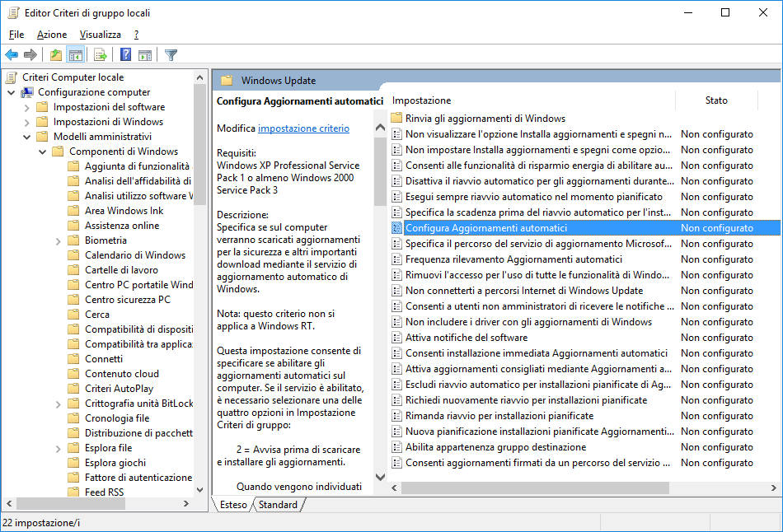This screenshot has height=532, width=783.
Task: Toggle the Show/Hide action pane icon
Action: click(x=145, y=55)
